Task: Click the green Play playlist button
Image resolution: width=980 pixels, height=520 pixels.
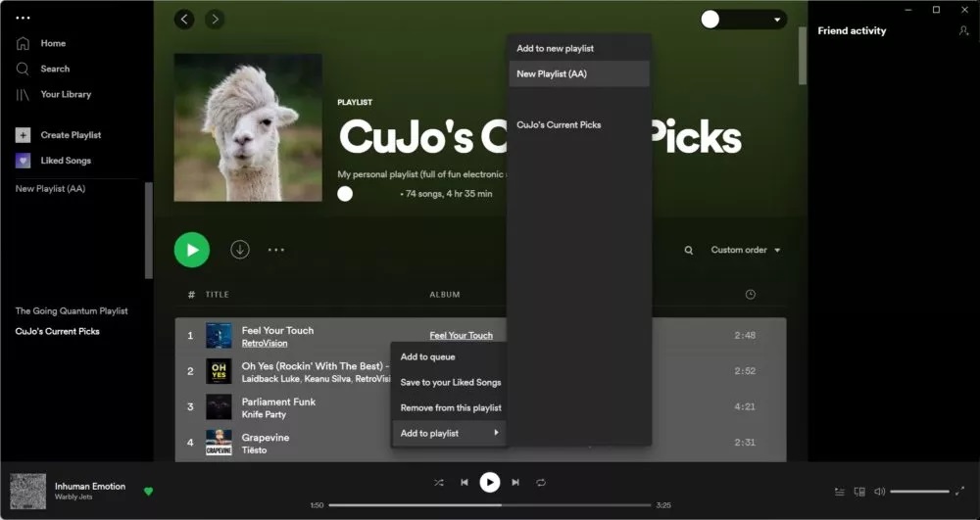Action: 192,250
